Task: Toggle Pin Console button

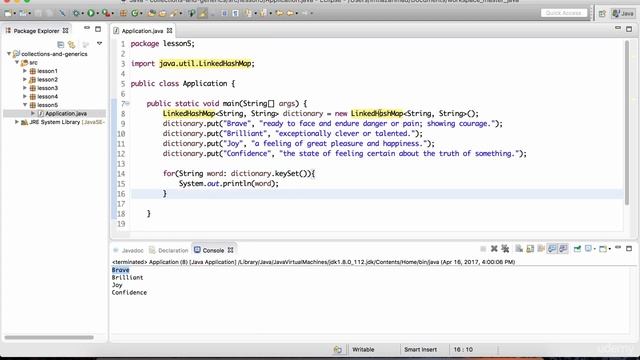Action: (x=577, y=249)
